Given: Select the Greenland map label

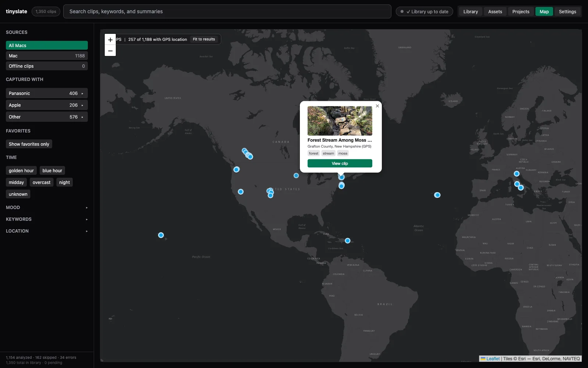Looking at the screenshot, I should coord(405,47).
